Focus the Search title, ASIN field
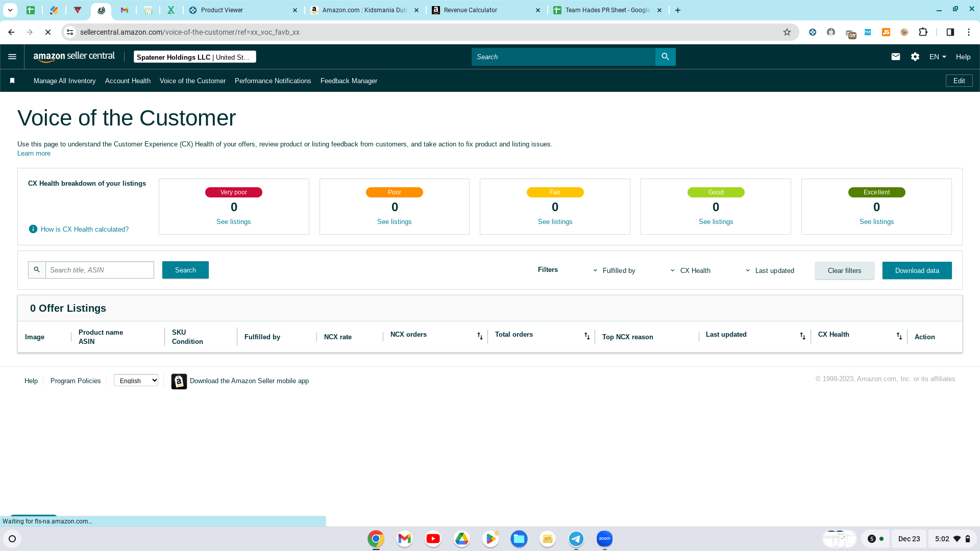 coord(100,270)
